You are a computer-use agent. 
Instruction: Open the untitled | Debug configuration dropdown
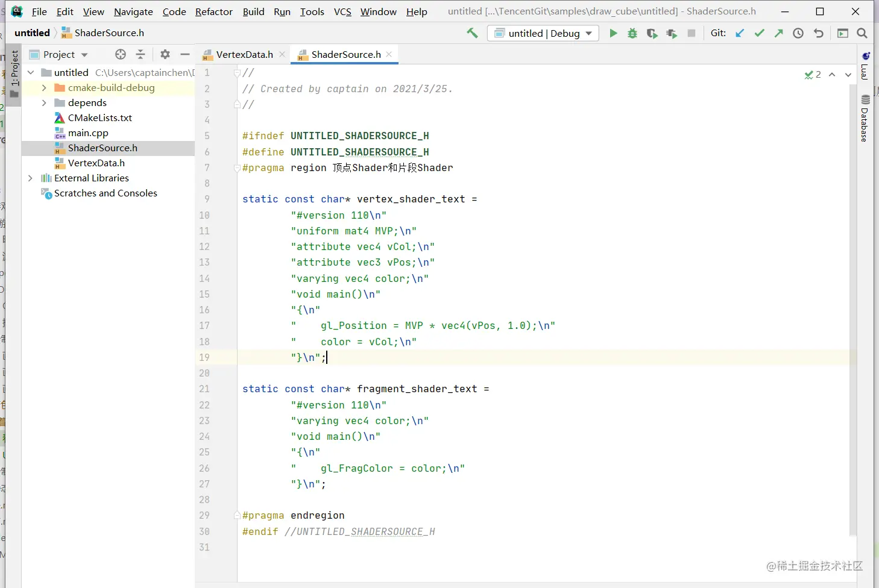pyautogui.click(x=543, y=33)
